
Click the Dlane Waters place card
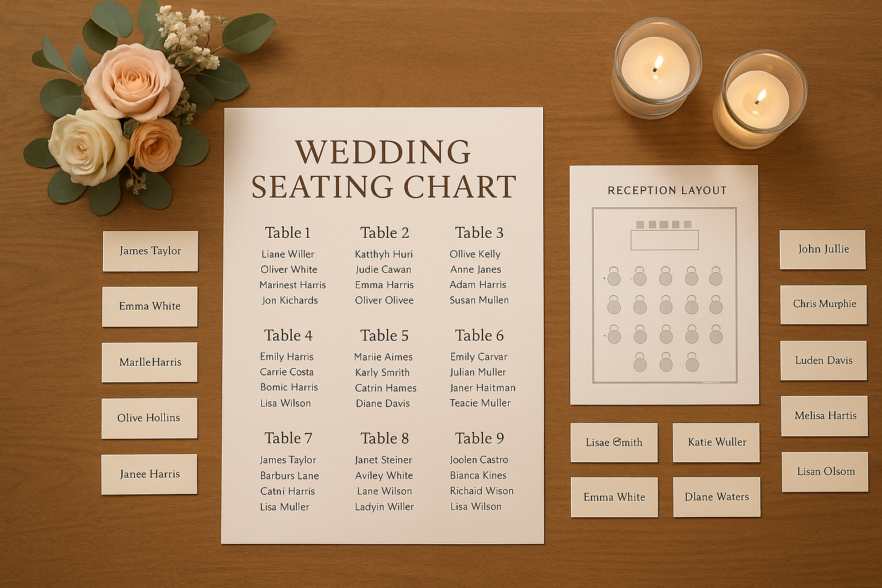(716, 496)
